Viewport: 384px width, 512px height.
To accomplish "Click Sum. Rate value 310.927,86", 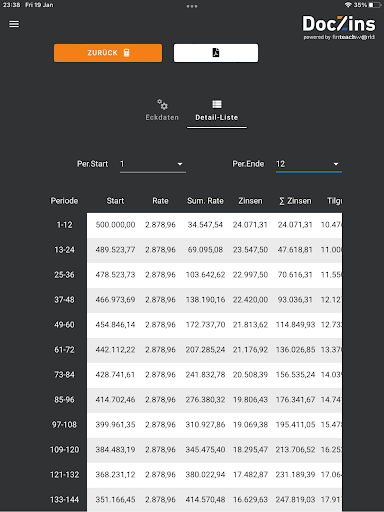I will 205,425.
